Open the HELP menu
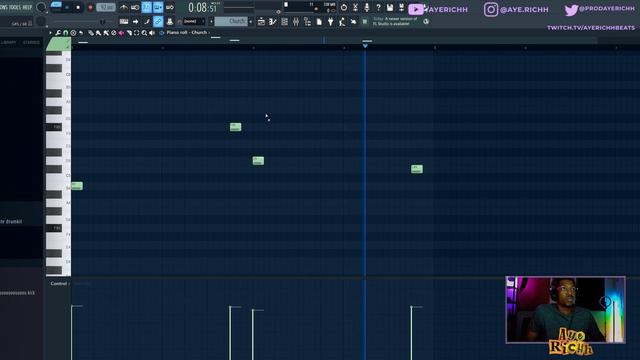Viewport: 640px width, 360px height. (x=27, y=7)
